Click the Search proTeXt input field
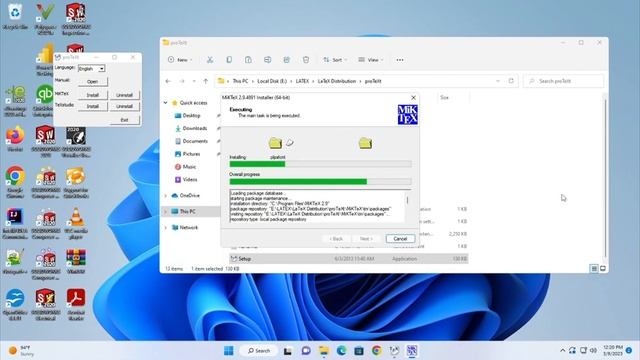Viewport: 640px width, 360px height. pyautogui.click(x=563, y=81)
